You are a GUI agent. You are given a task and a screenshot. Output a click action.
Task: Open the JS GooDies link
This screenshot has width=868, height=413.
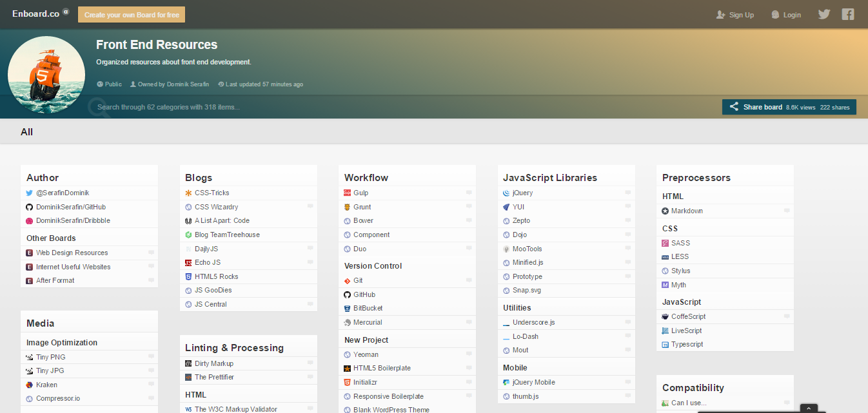coord(213,290)
